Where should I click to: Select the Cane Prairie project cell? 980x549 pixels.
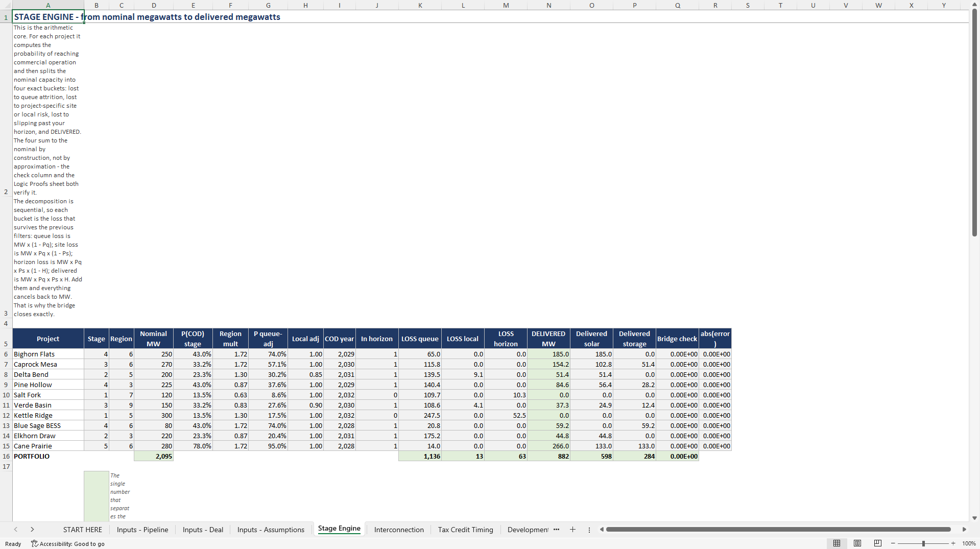coord(48,446)
